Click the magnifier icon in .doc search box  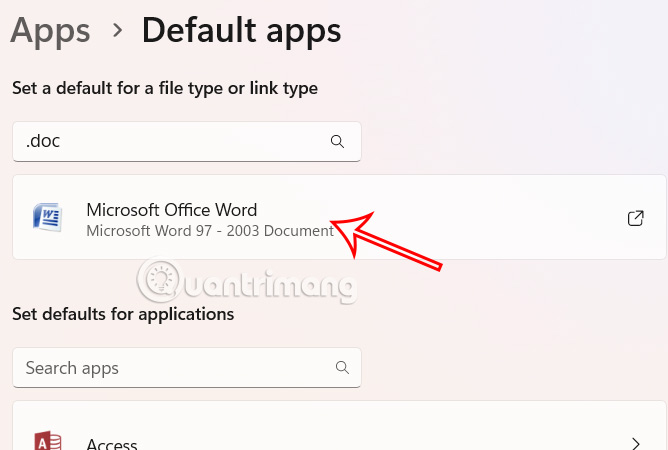(x=337, y=141)
